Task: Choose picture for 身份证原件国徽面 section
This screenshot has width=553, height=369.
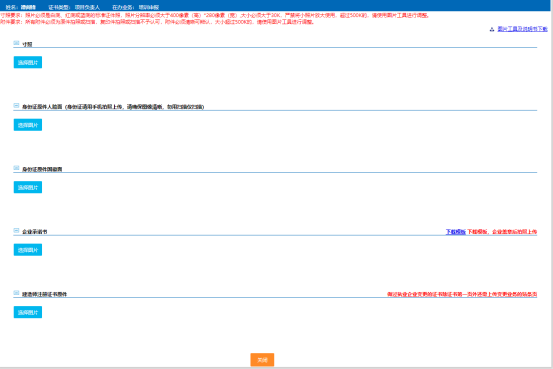Action: pyautogui.click(x=28, y=187)
